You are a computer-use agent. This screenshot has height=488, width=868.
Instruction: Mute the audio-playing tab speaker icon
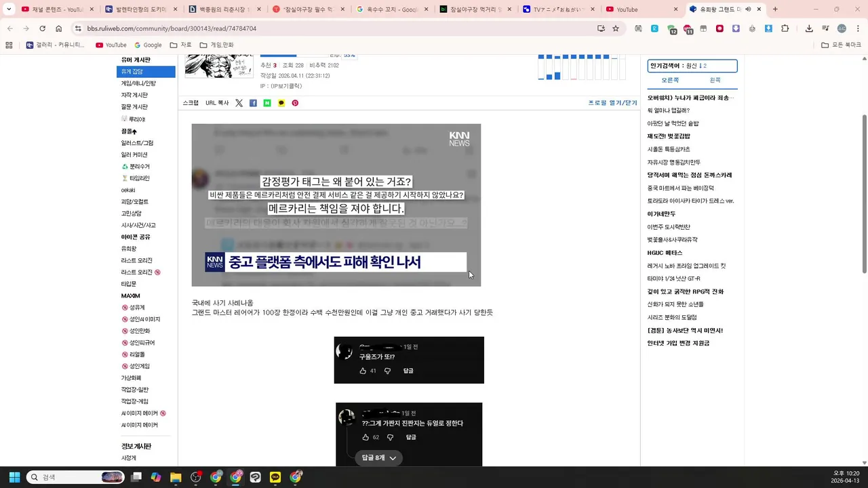[x=748, y=9]
